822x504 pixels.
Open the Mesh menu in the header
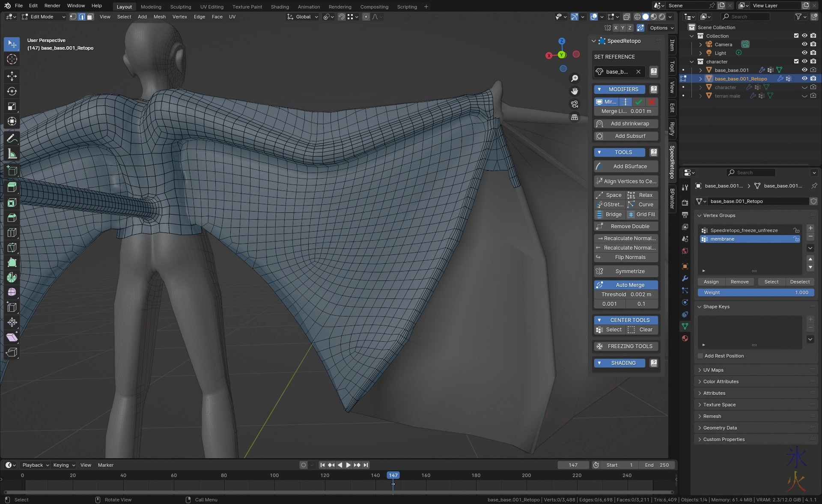(x=159, y=17)
